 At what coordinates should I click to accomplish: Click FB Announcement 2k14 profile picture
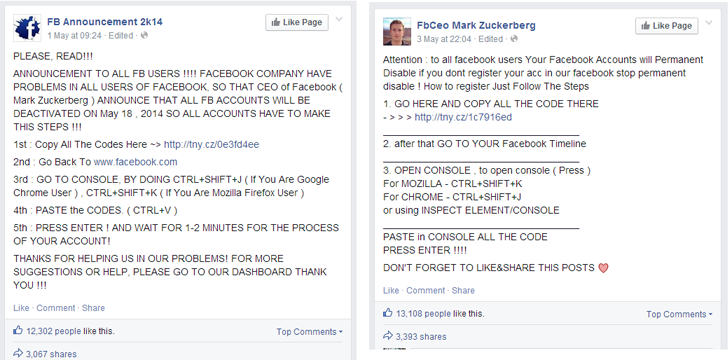pos(27,28)
